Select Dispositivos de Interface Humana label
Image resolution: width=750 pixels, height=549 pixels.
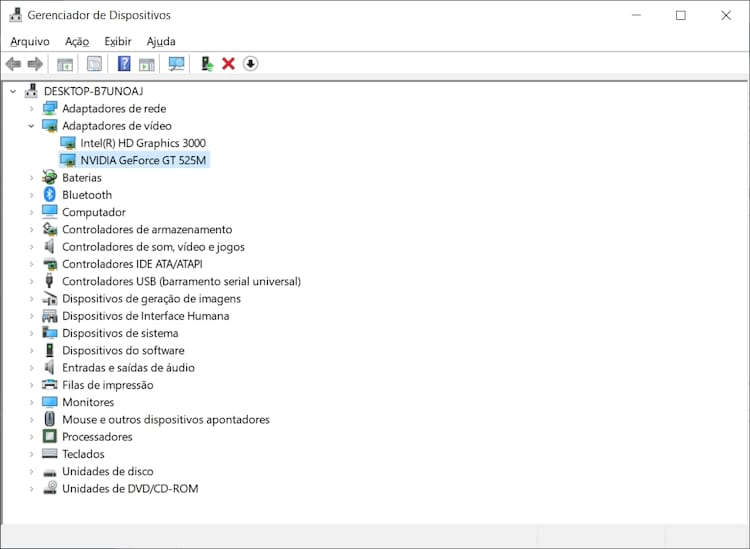pyautogui.click(x=145, y=316)
